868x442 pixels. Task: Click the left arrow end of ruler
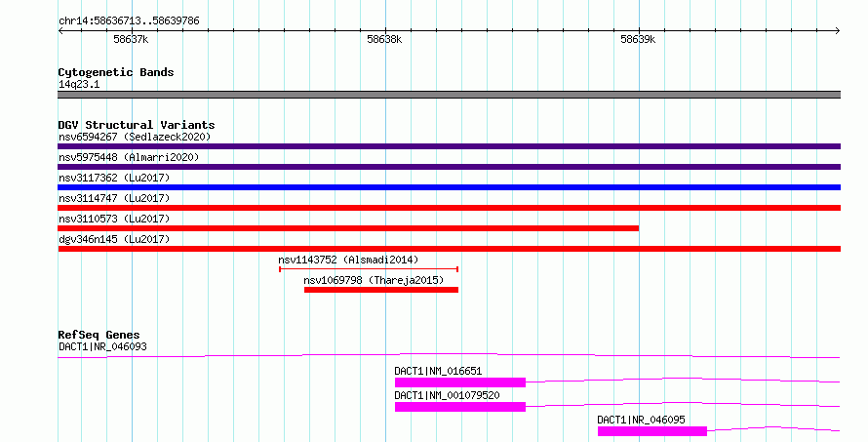[60, 30]
